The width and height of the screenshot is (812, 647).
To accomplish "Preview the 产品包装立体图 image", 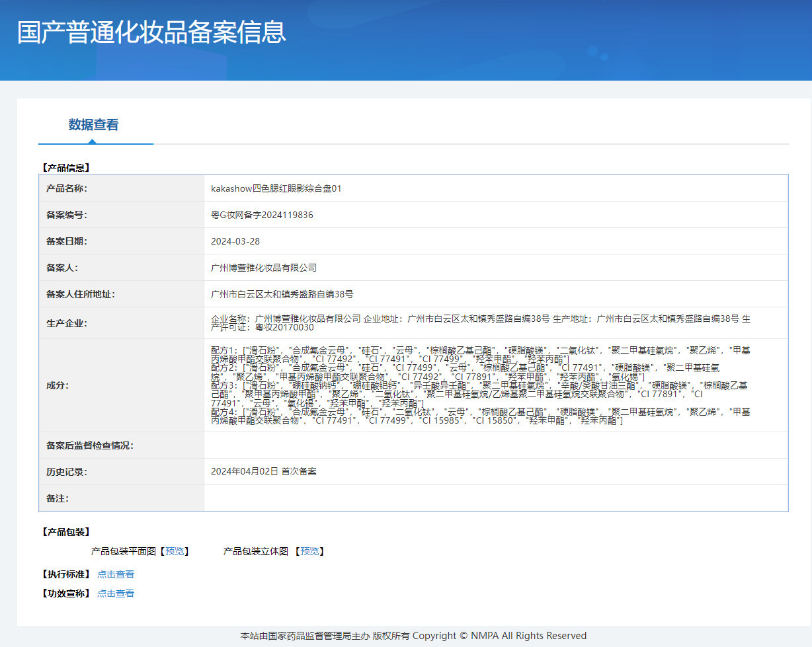I will pyautogui.click(x=310, y=551).
